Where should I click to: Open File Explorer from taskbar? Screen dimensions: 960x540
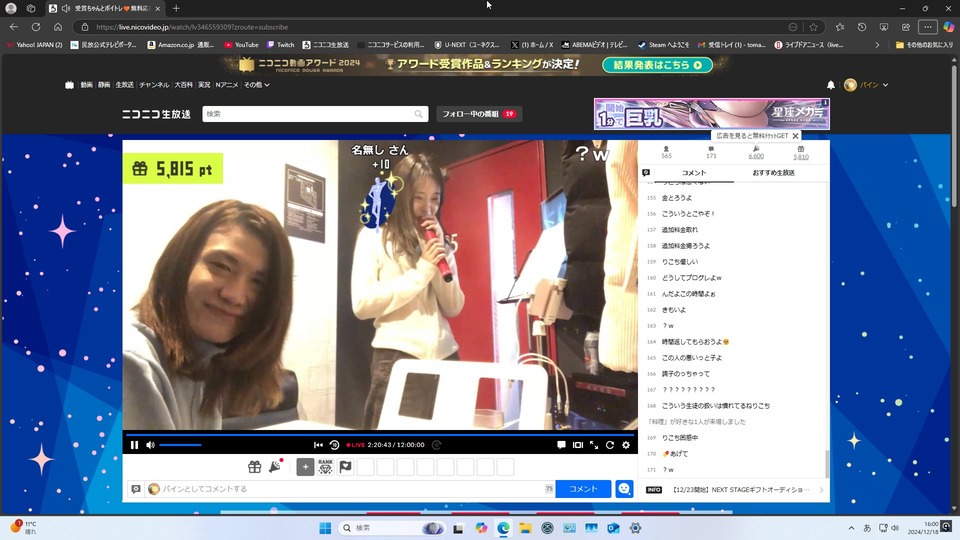tap(525, 528)
